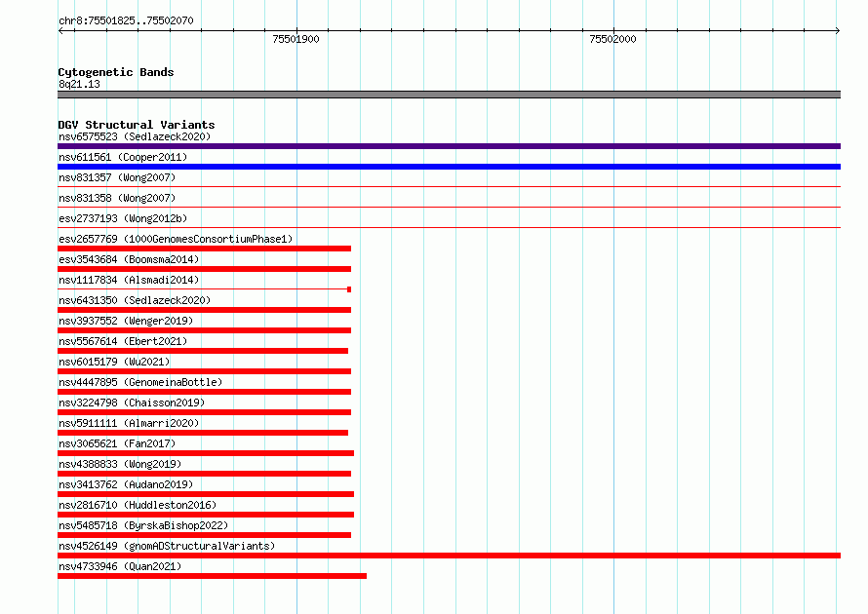Open nsv6431350 (Sedlazeck2020) variant label

[x=135, y=300]
